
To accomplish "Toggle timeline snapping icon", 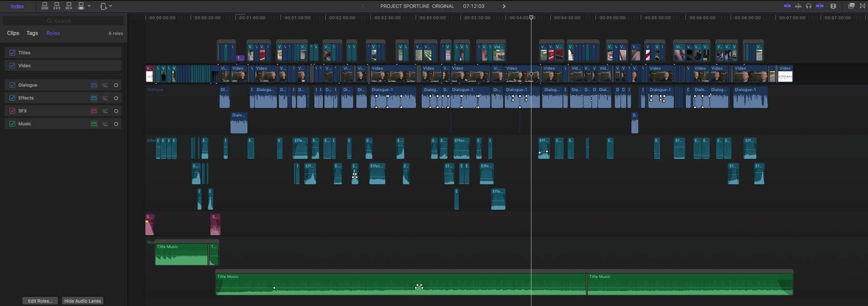I will [820, 6].
